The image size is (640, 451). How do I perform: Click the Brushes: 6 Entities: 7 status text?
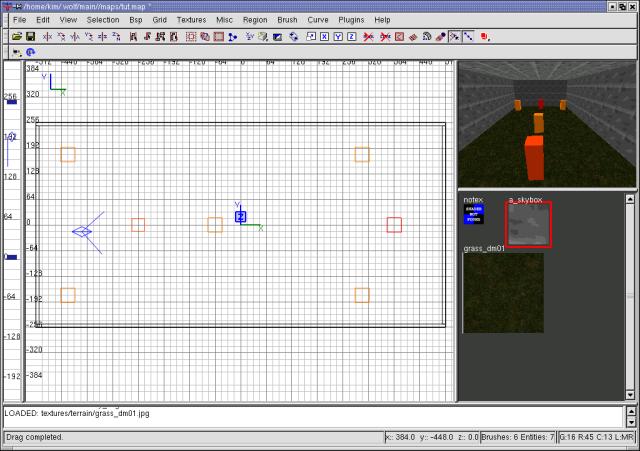517,437
